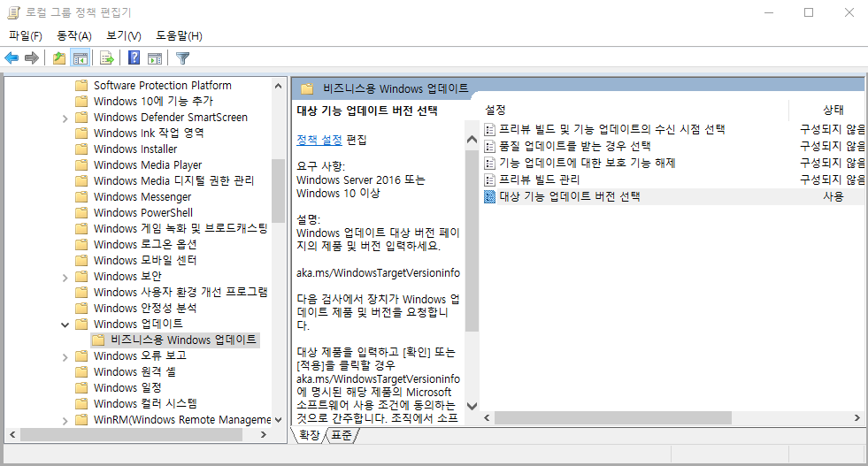
Task: Click the Filter funnel toolbar icon
Action: [x=182, y=57]
